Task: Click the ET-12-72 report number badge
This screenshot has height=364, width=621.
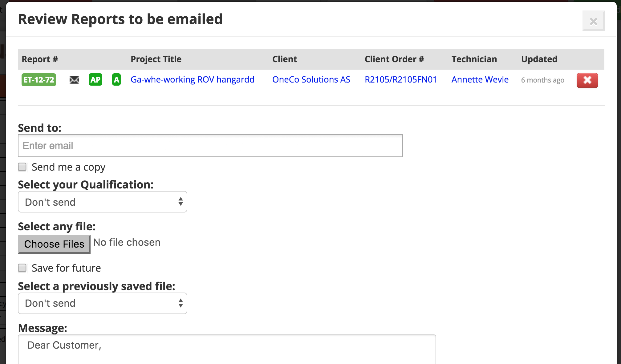Action: 39,80
